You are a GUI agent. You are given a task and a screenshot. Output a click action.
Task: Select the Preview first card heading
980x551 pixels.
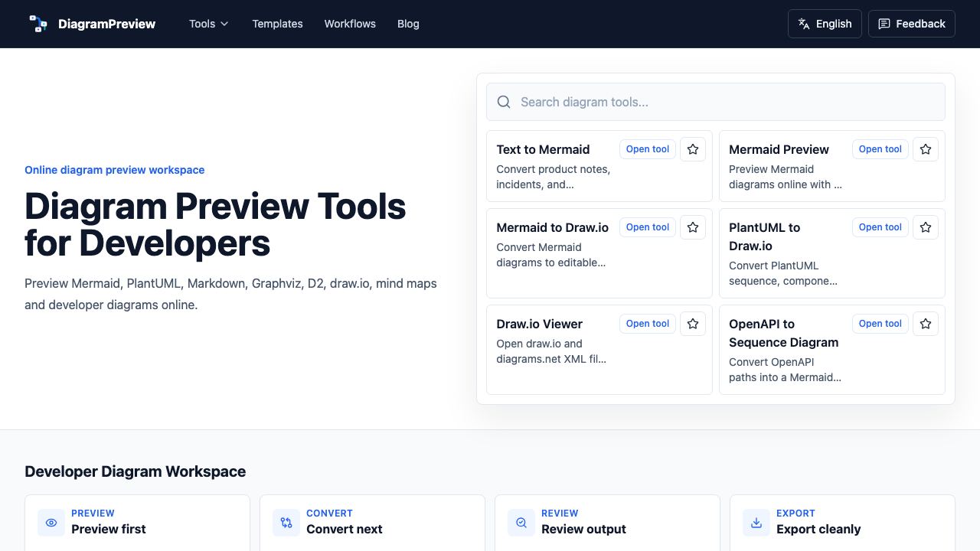pos(108,529)
